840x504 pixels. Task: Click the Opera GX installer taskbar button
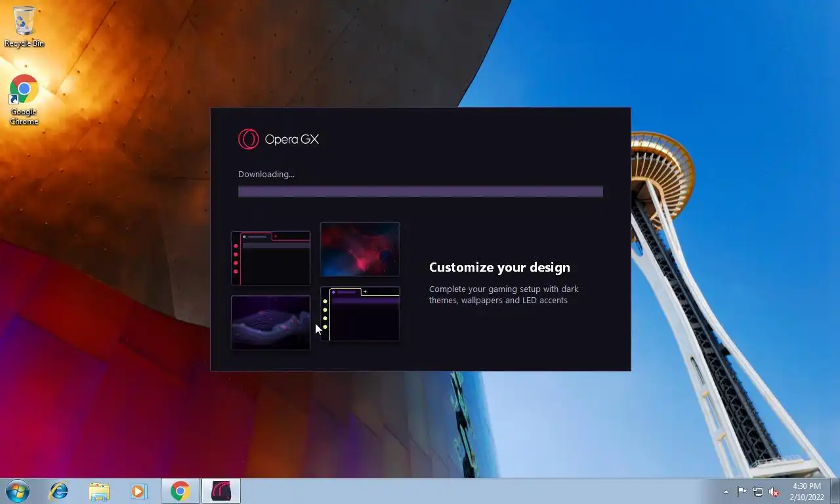[x=221, y=491]
